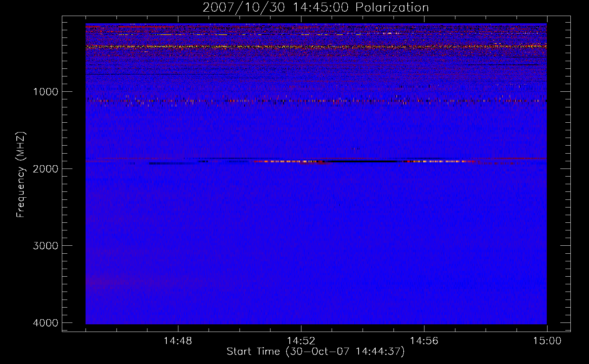This screenshot has width=589, height=364.
Task: Click the 14:52 time tick label
Action: 301,341
